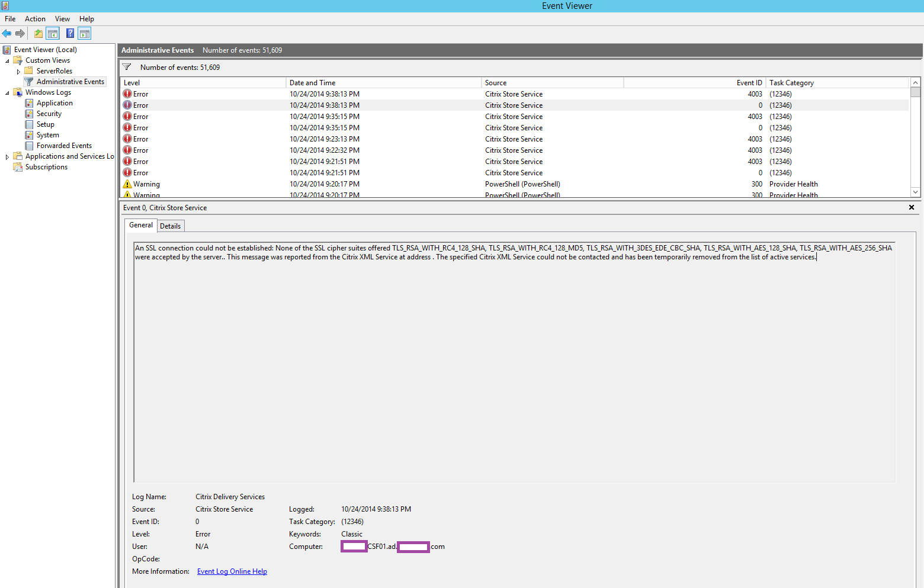Click the funnel filter icon beside Number of events
924x588 pixels.
[x=127, y=67]
